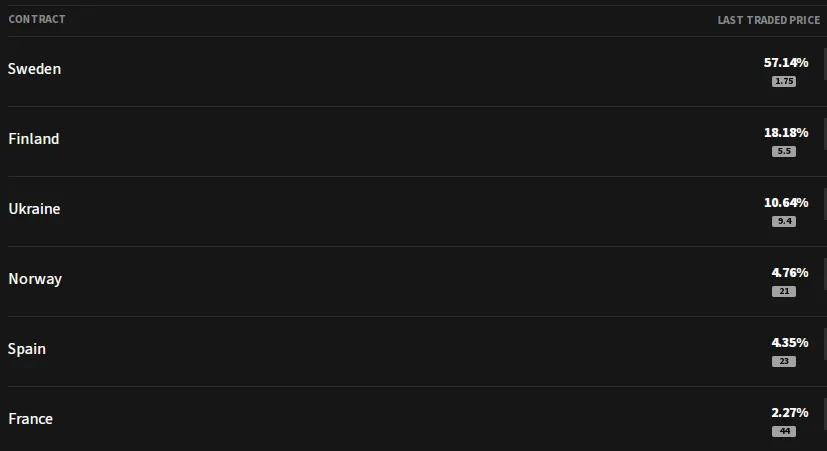Click Finland's 18.18% price
Image resolution: width=827 pixels, height=451 pixels.
786,132
